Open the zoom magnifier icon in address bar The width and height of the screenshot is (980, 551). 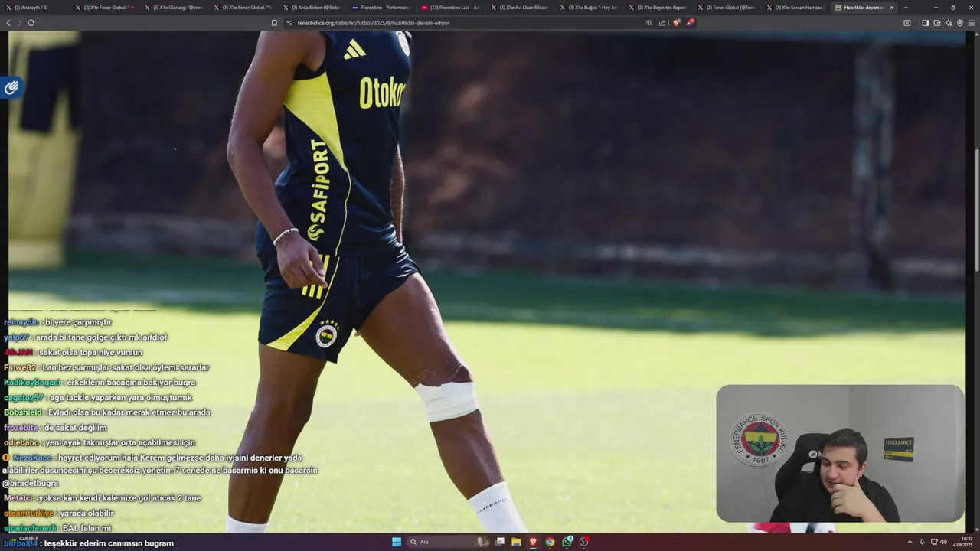point(649,23)
